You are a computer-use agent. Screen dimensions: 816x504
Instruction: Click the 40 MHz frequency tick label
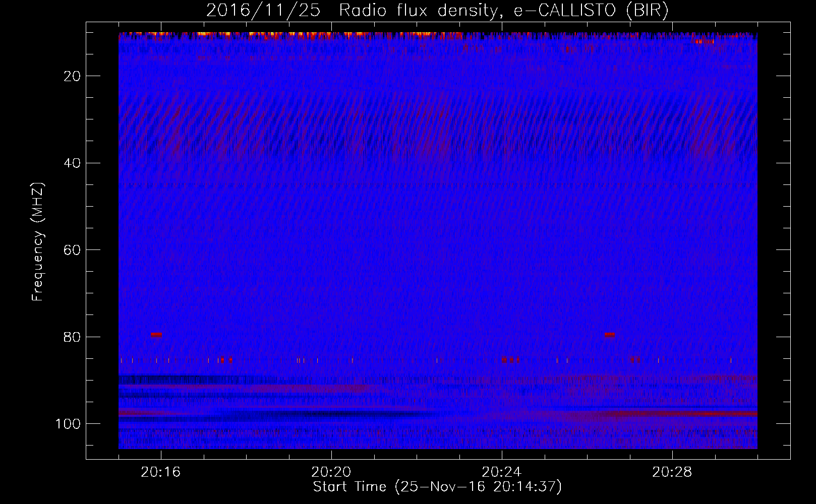(73, 163)
